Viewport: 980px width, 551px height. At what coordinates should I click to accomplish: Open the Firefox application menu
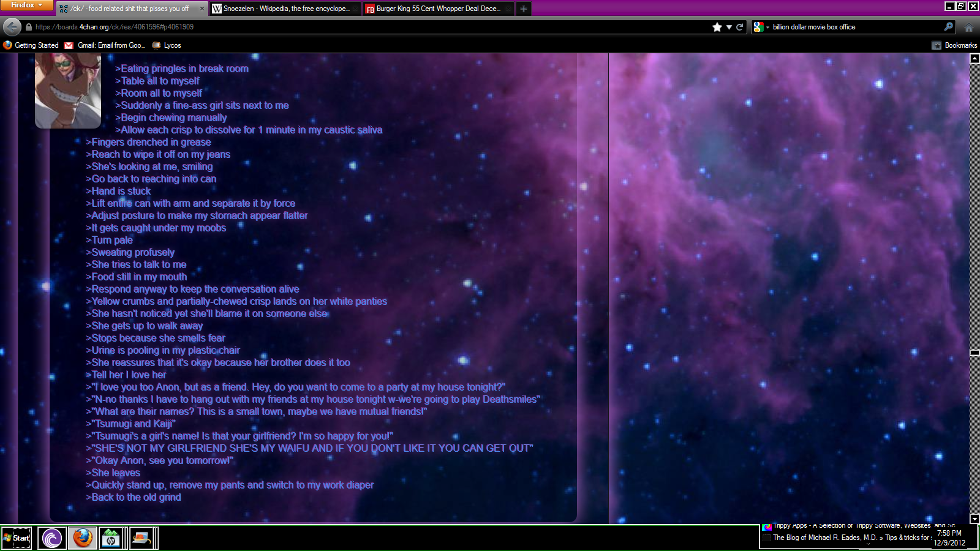click(x=27, y=5)
